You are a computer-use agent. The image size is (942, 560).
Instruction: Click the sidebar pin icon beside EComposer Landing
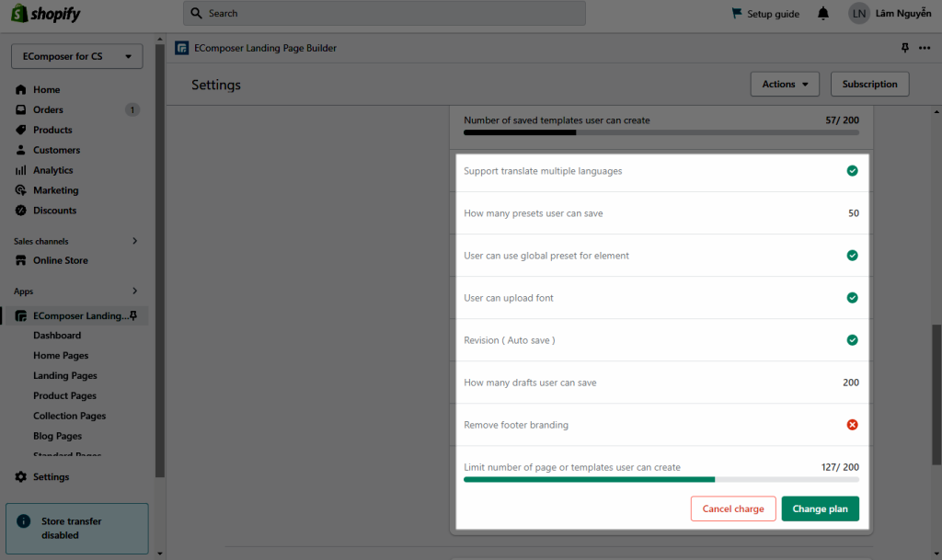click(133, 315)
